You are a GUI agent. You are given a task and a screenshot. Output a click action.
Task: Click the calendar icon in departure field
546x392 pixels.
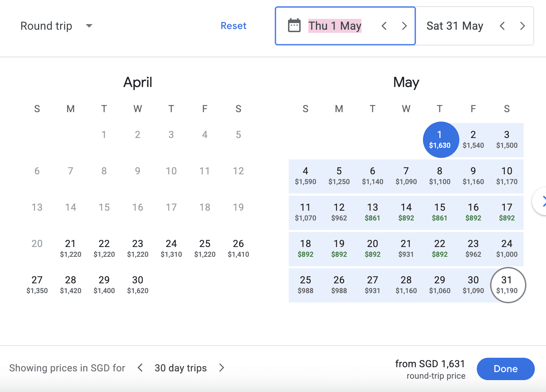tap(294, 26)
